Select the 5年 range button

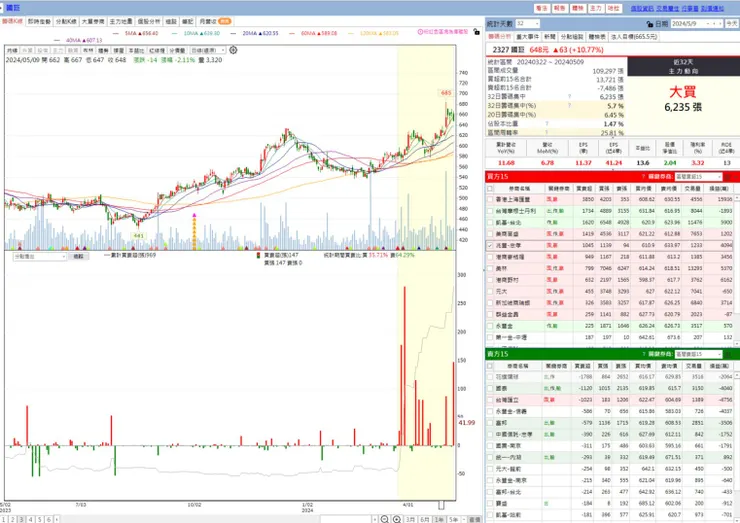click(454, 519)
